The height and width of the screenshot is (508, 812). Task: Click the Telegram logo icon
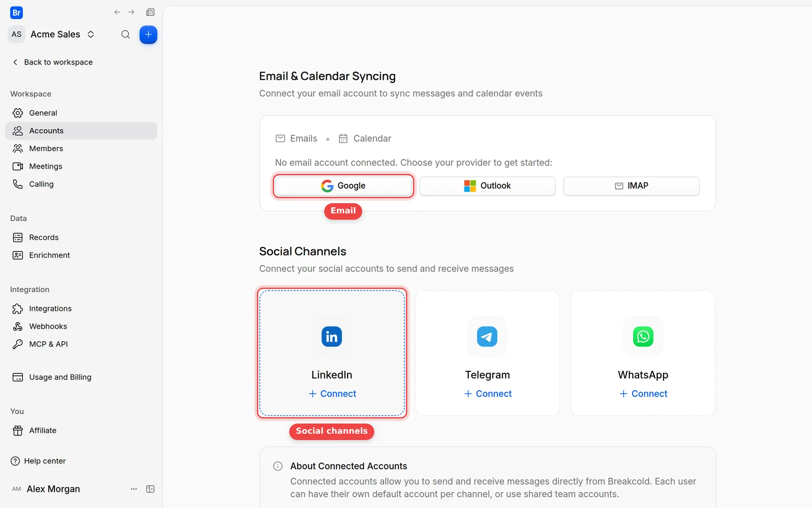pos(487,336)
